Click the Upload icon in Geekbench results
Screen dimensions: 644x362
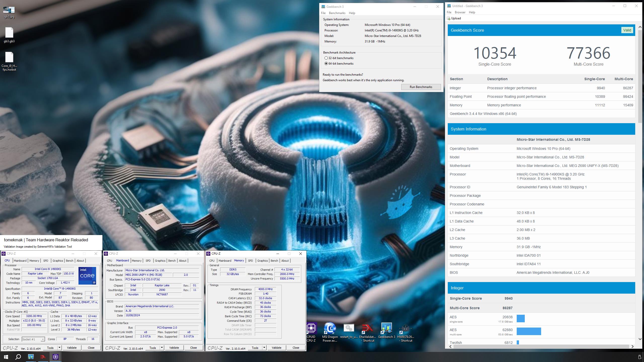448,18
